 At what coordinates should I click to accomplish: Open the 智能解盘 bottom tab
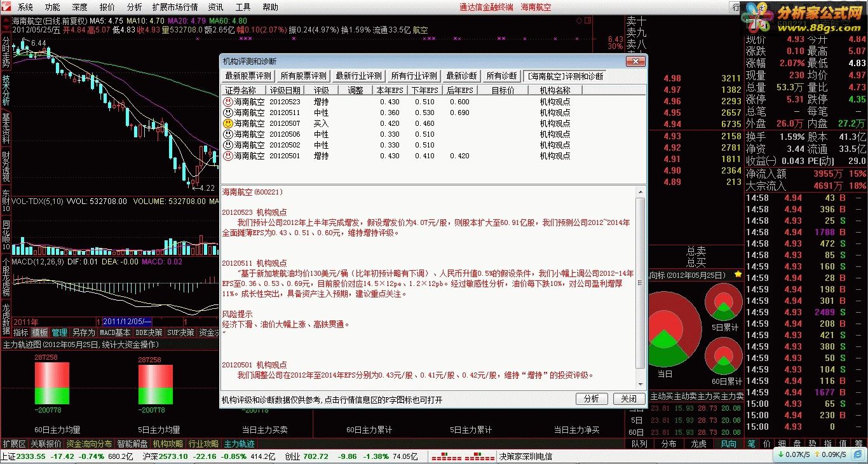tap(133, 444)
